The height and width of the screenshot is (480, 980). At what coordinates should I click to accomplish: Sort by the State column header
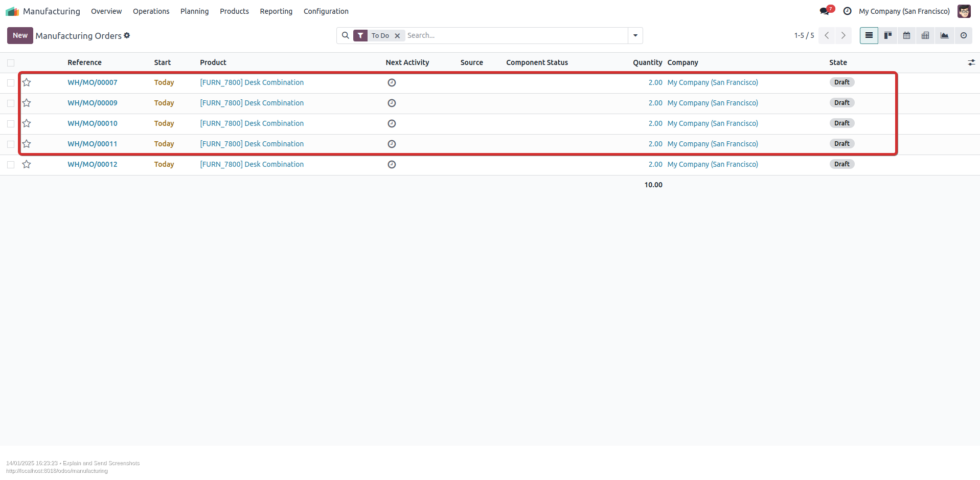pyautogui.click(x=838, y=62)
